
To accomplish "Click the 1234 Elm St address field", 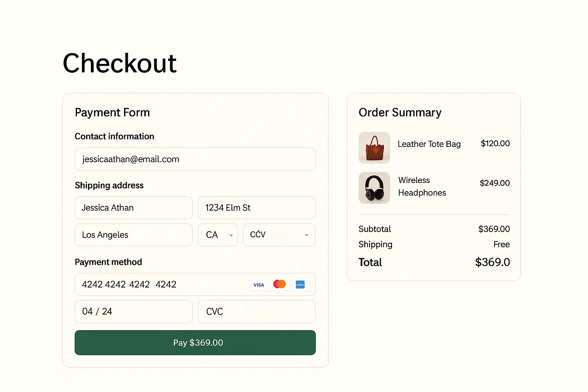I will pyautogui.click(x=256, y=208).
